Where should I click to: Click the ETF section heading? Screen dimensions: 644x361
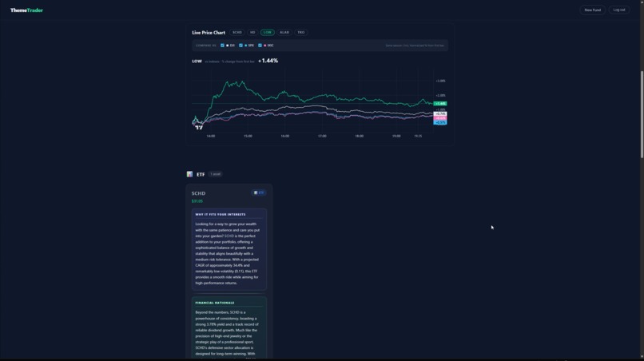click(x=201, y=175)
